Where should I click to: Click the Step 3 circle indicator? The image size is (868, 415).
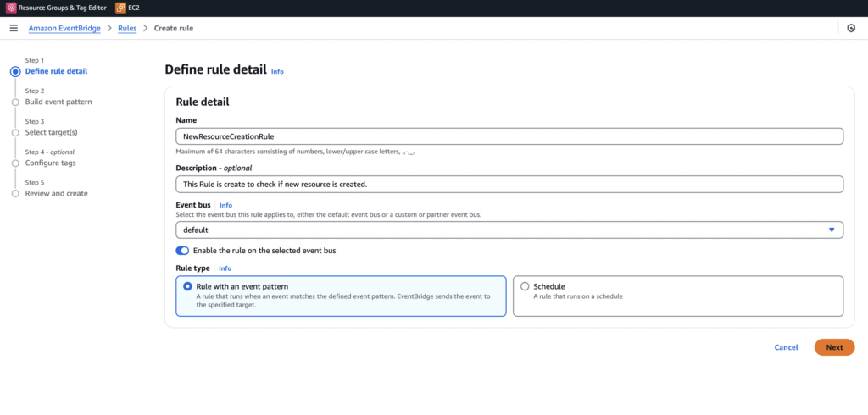[15, 133]
